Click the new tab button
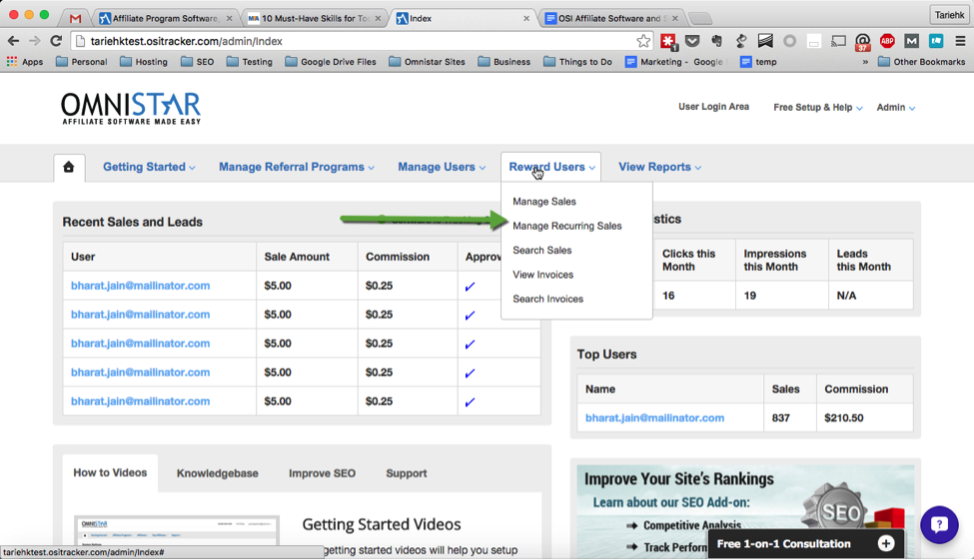This screenshot has height=560, width=974. pos(700,18)
